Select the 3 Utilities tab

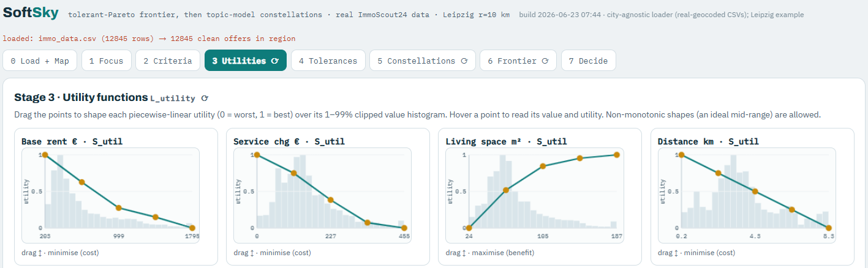pos(246,61)
